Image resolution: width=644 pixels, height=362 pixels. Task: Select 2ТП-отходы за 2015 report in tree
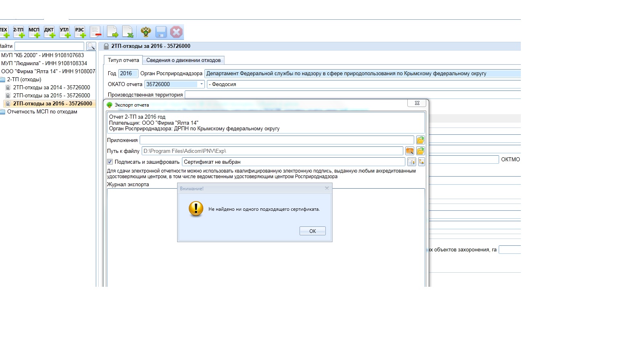click(x=51, y=95)
